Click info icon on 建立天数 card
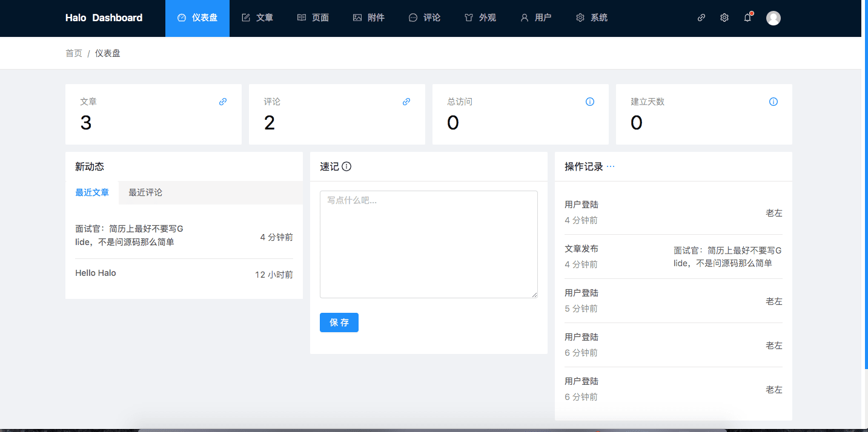Image resolution: width=868 pixels, height=432 pixels. point(774,102)
